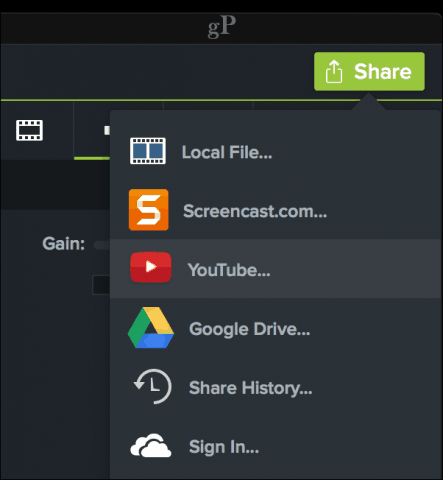Click the Gain: label
The height and width of the screenshot is (480, 443).
click(x=64, y=244)
